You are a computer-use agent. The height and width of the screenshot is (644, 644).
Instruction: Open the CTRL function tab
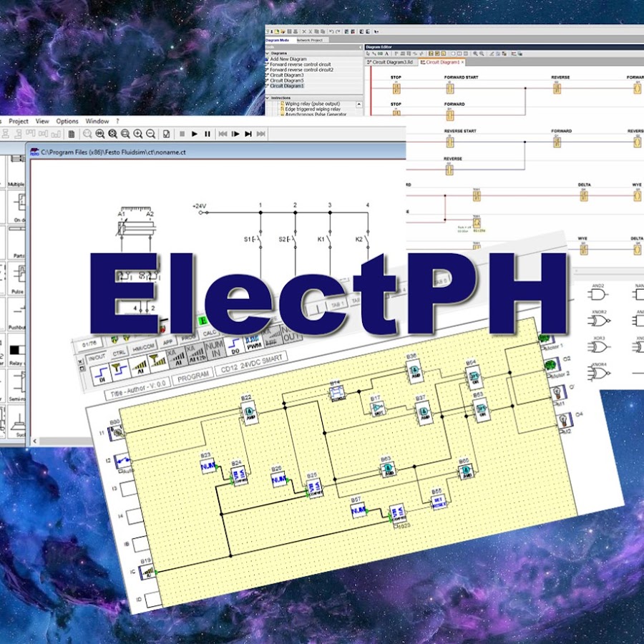point(119,353)
